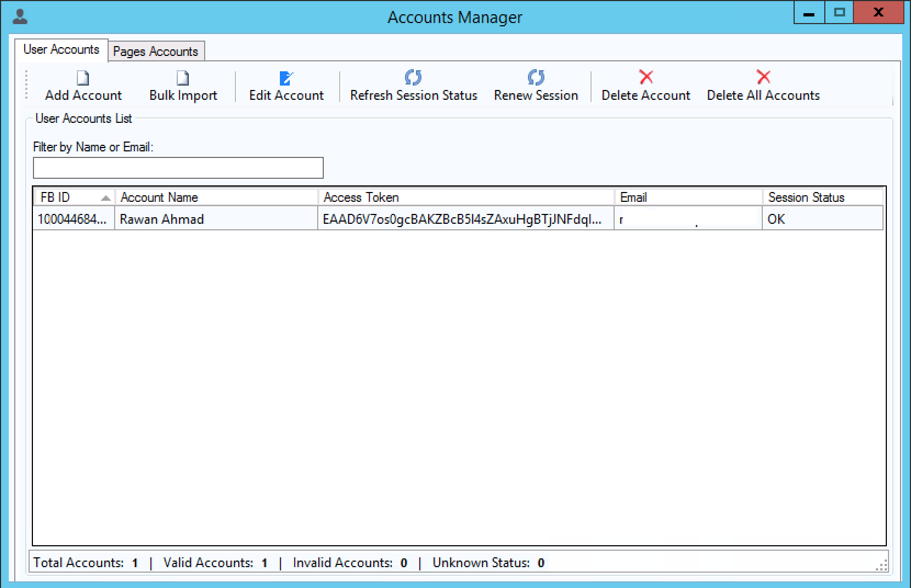Click the toolbar drag handle dots
Viewport: 911px width, 588px height.
(x=25, y=86)
